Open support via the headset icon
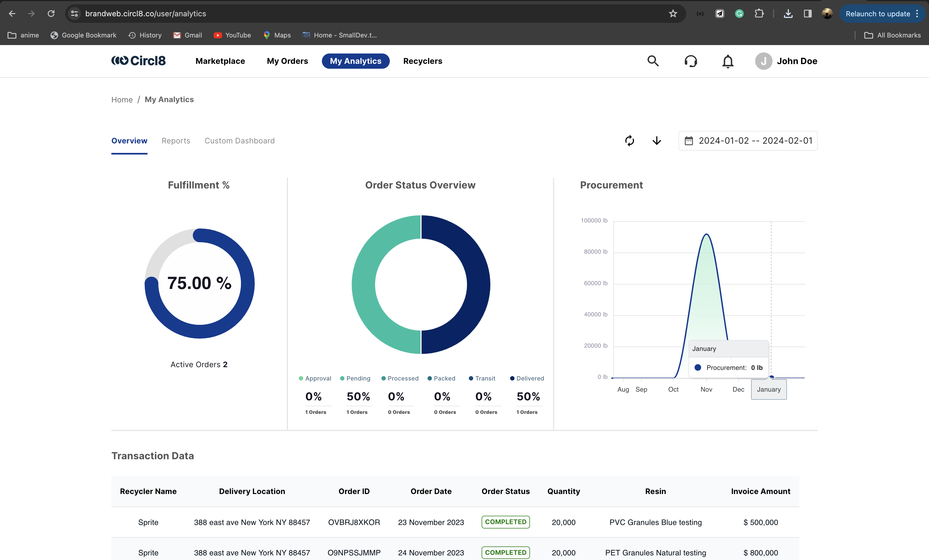This screenshot has width=929, height=560. (691, 61)
